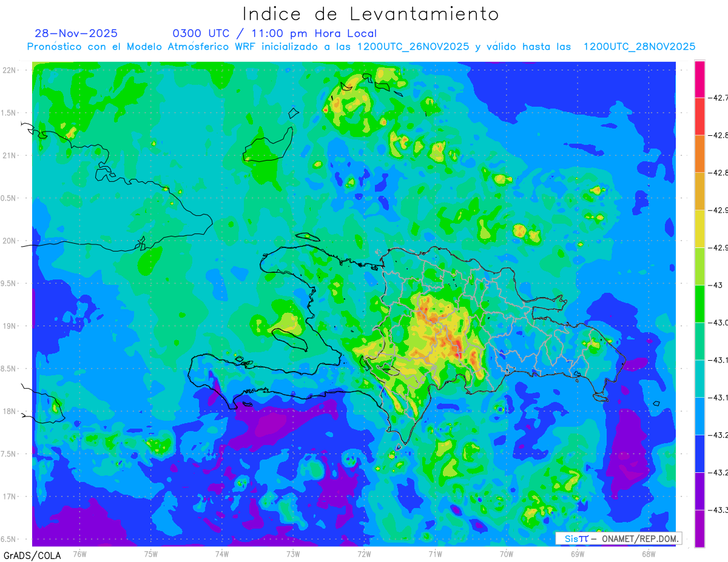Viewport: 728px width, 562px height.
Task: Click the date label "28-Nov-2025"
Action: point(76,33)
